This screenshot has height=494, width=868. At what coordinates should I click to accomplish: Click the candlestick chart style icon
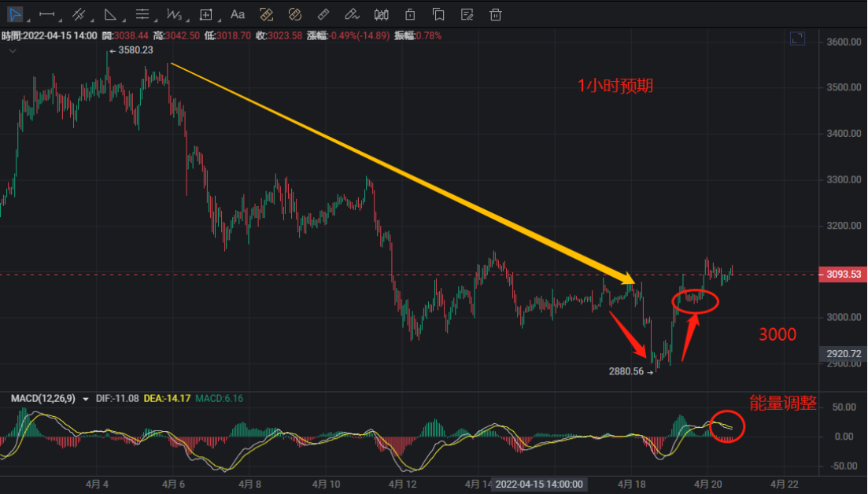pyautogui.click(x=381, y=14)
